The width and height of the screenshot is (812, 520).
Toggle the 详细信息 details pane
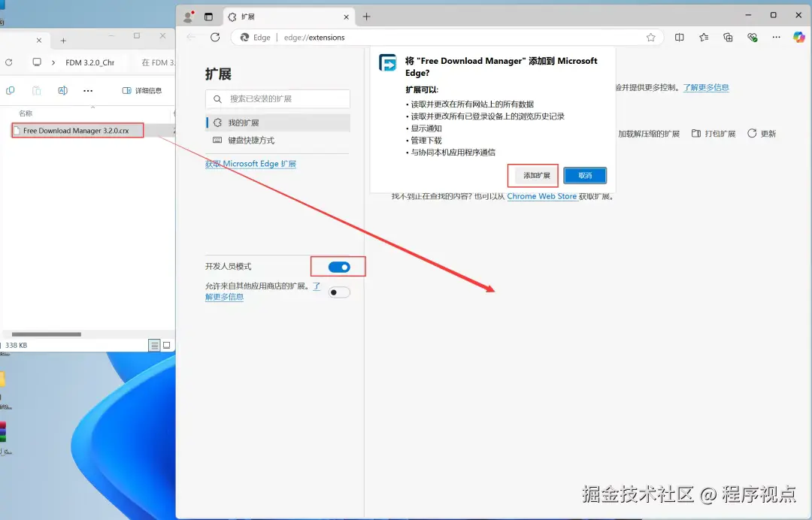(142, 90)
